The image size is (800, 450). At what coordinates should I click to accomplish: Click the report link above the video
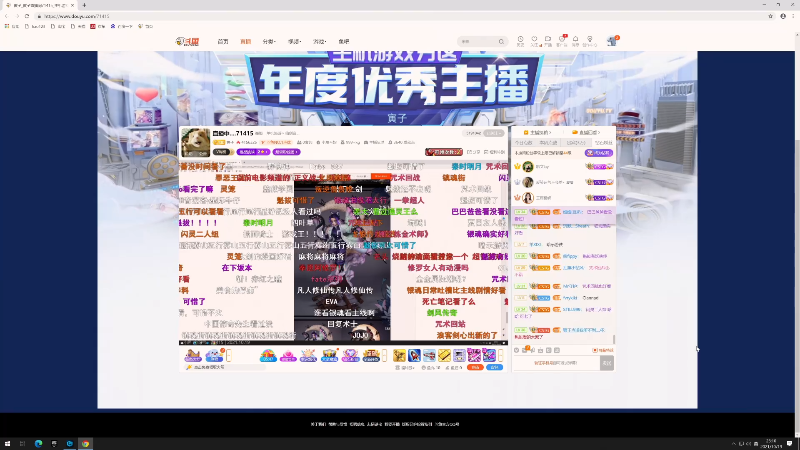click(494, 152)
